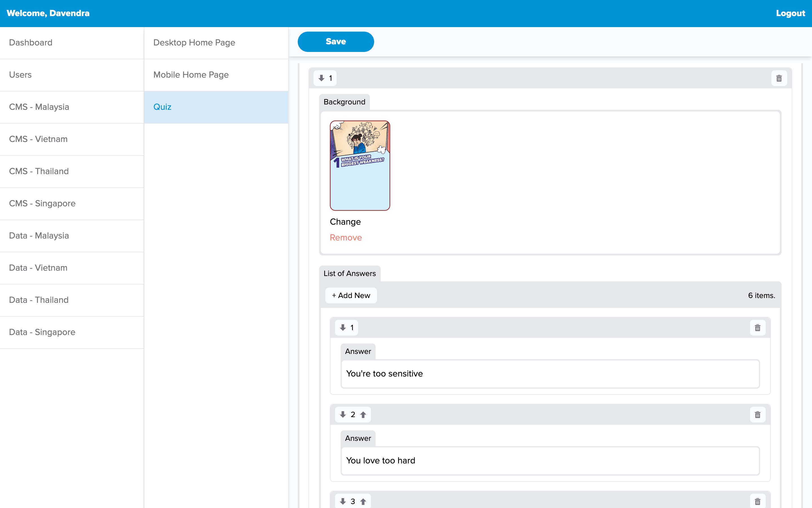The image size is (812, 508).
Task: Move answer 2 up
Action: pos(363,415)
